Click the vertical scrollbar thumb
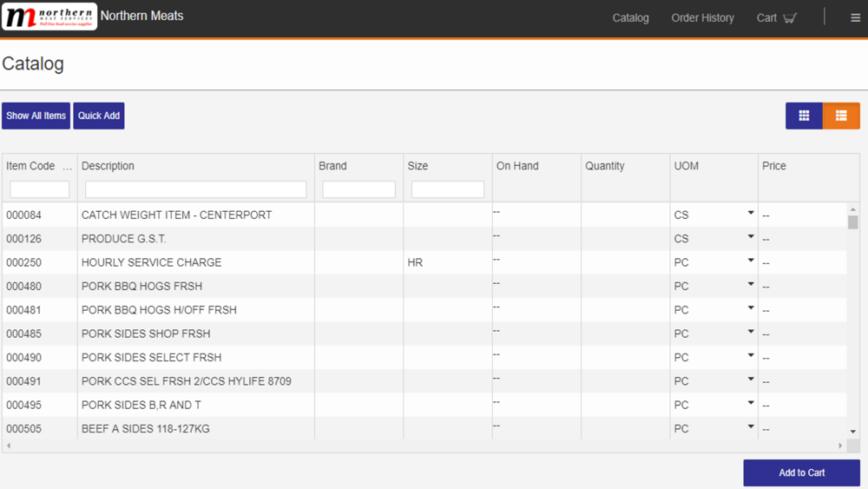This screenshot has height=489, width=868. (x=853, y=222)
